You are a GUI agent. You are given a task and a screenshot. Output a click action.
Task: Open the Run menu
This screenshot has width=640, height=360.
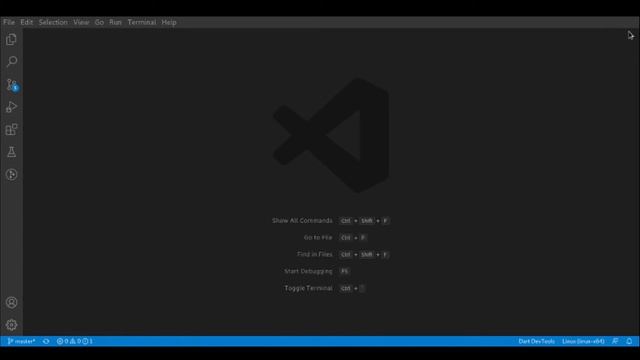[115, 22]
